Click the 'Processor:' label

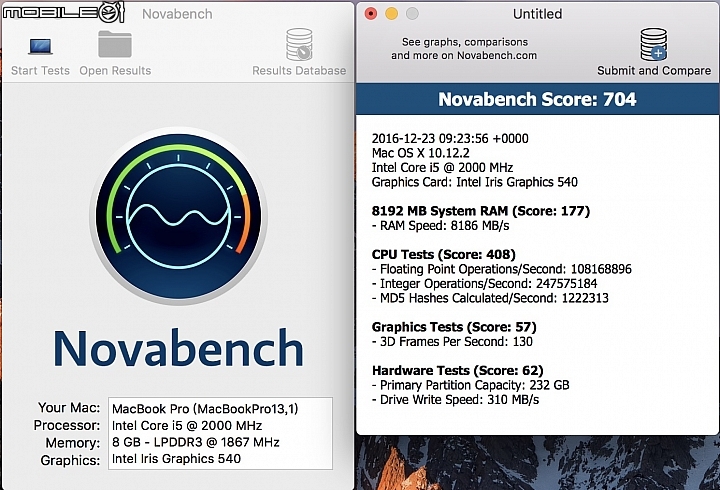(67, 425)
